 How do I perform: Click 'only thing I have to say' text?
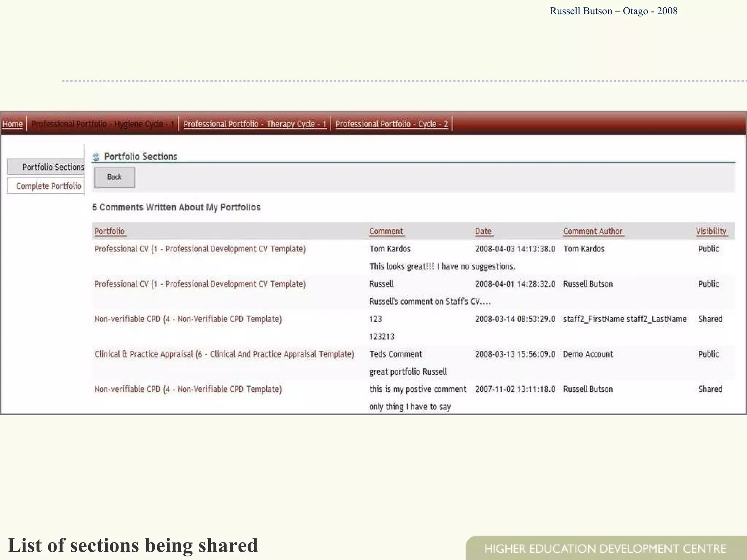tap(410, 407)
